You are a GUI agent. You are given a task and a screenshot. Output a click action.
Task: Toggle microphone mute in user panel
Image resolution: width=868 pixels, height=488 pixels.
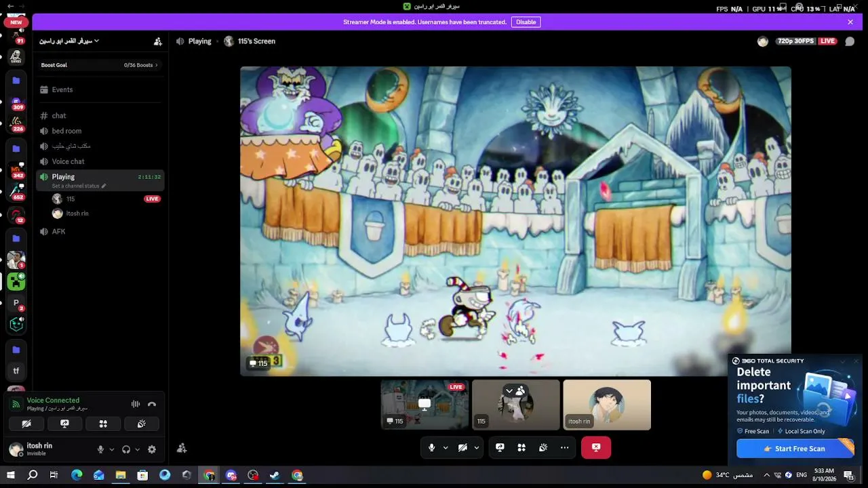100,449
